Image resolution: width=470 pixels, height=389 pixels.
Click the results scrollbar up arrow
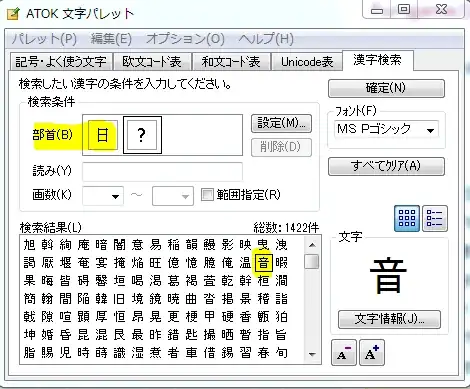point(312,245)
